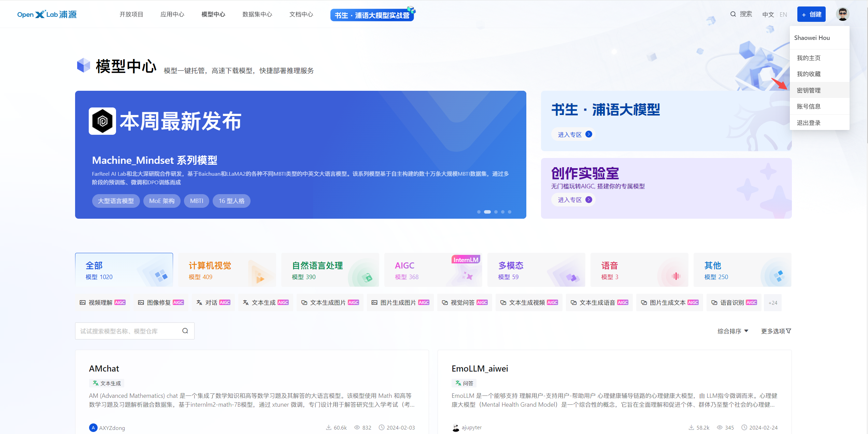Open the 综合排序 sort dropdown
The image size is (868, 434).
click(x=732, y=331)
